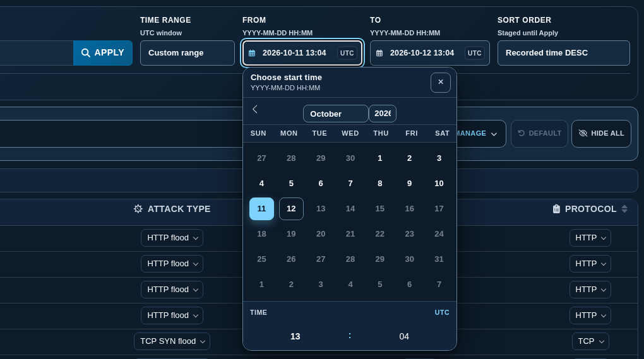Select October 5 in the calendar

point(291,184)
